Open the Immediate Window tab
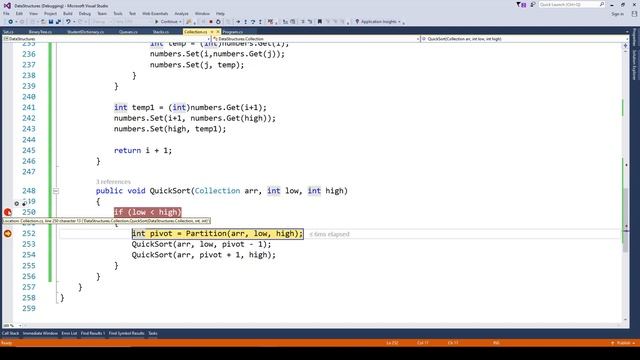 (40, 333)
